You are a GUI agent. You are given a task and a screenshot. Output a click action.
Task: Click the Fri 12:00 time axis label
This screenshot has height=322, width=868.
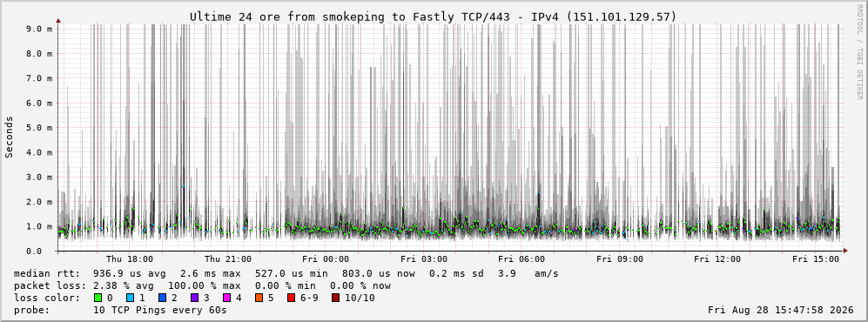(x=717, y=259)
